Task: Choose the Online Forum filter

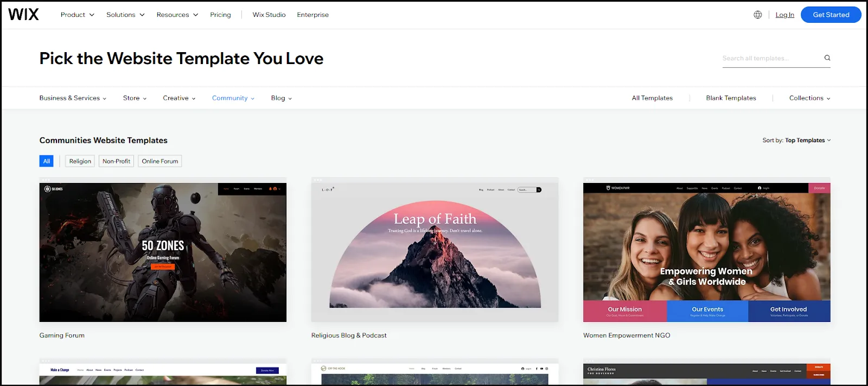Action: tap(159, 161)
